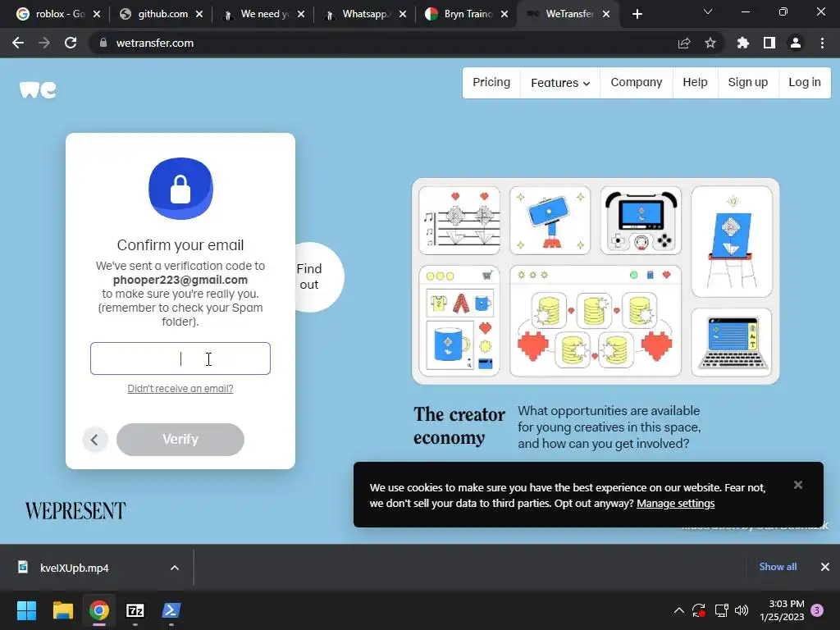Expand options for kveIXUpb.mp4 download
This screenshot has height=630, width=840.
click(175, 568)
